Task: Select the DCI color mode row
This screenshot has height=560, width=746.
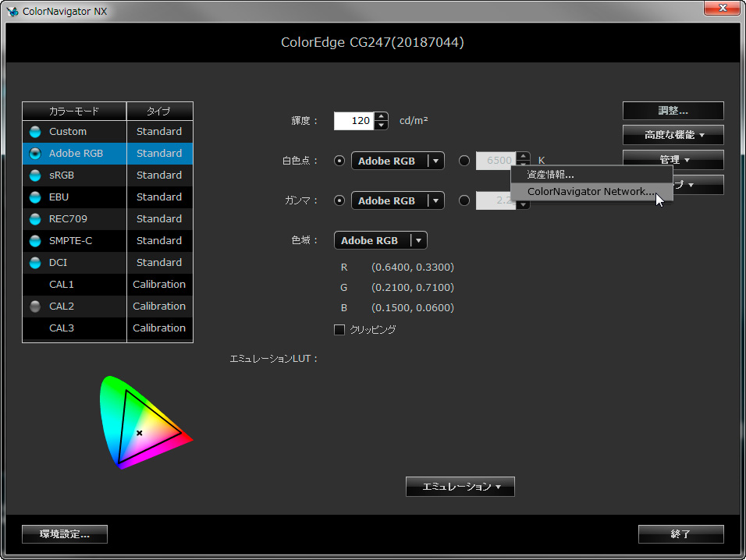Action: [x=108, y=263]
